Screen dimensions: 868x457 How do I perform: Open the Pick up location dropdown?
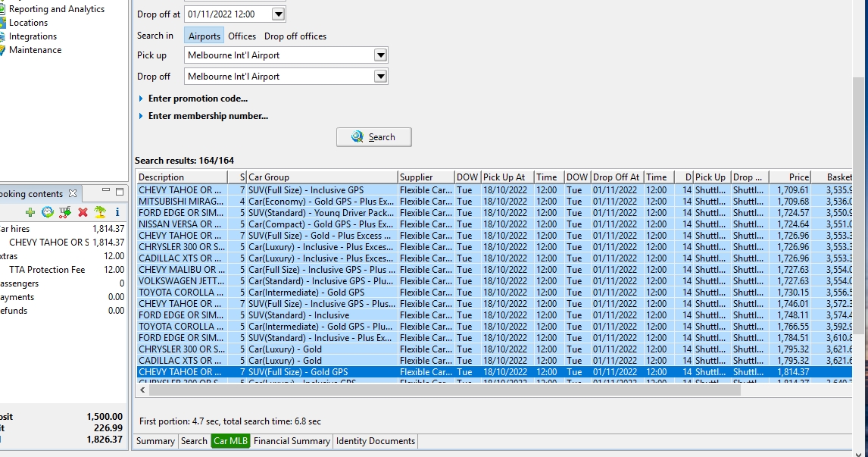click(x=380, y=55)
